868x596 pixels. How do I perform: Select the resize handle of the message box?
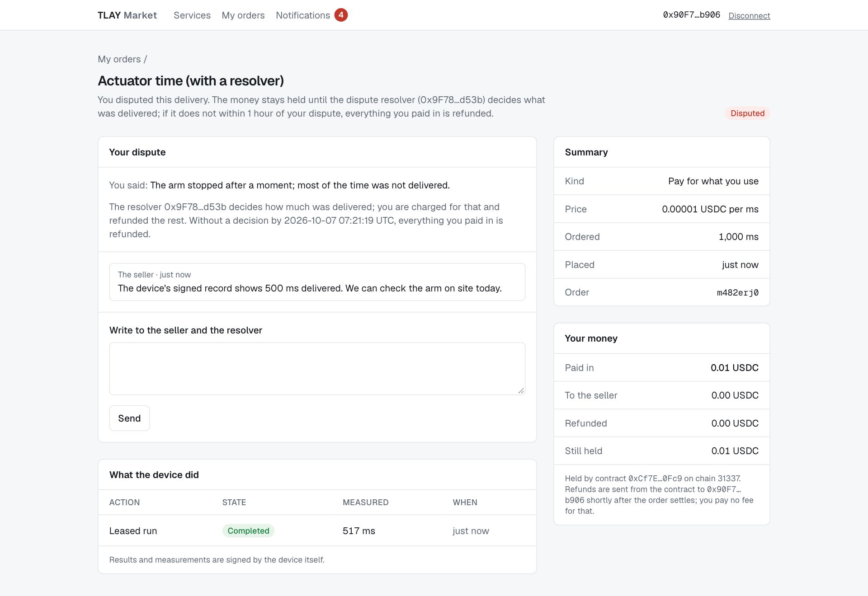pyautogui.click(x=521, y=391)
